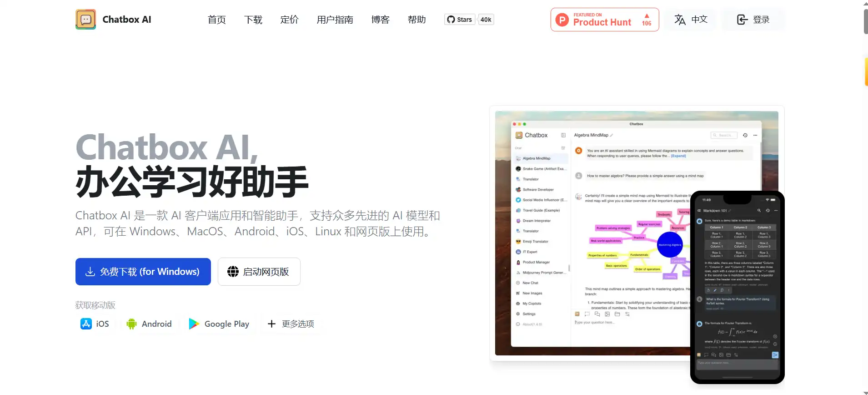Open the 博客 nav item

(x=381, y=20)
